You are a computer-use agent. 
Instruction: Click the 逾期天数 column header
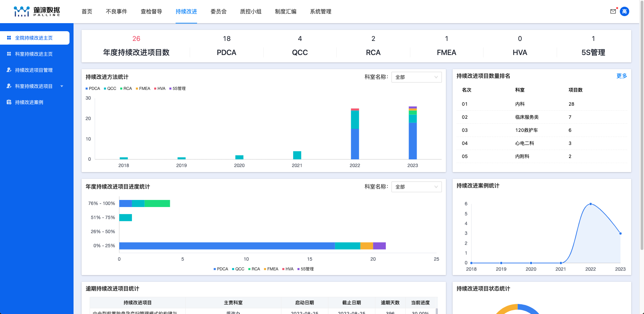tap(390, 303)
